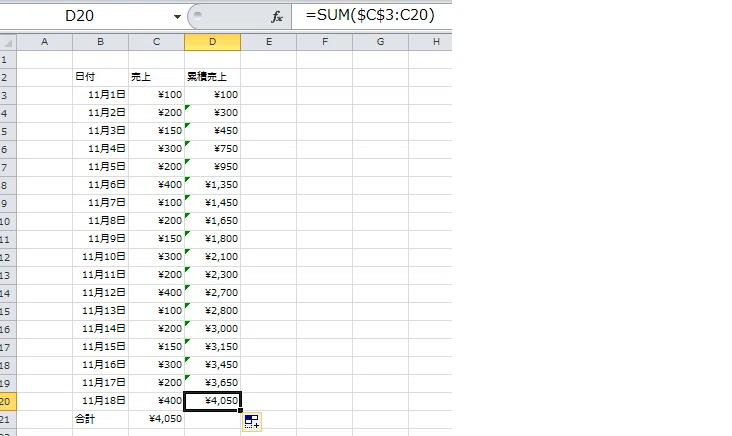The height and width of the screenshot is (436, 732).
Task: Click the date cell 11月11日
Action: [x=100, y=275]
